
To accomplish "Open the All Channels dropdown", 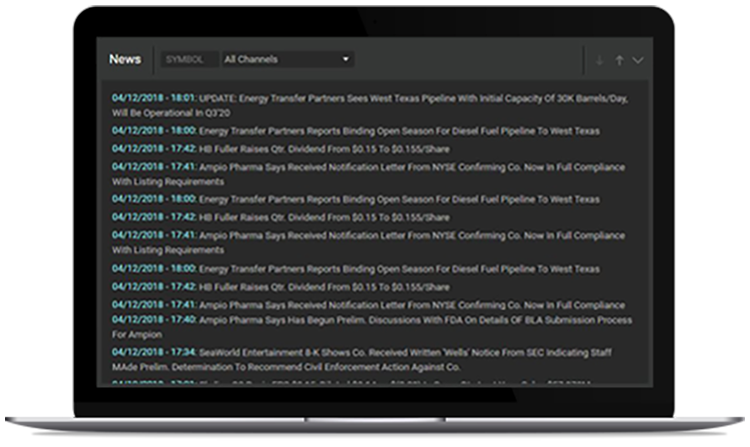I will pos(287,59).
